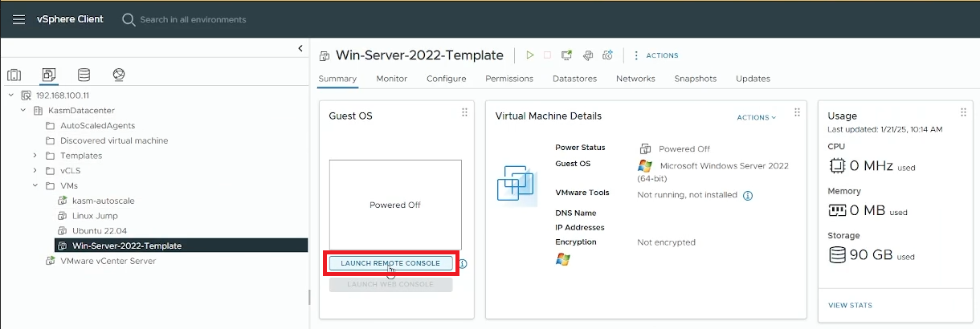
Task: Expand the vCLS folder node
Action: point(35,170)
